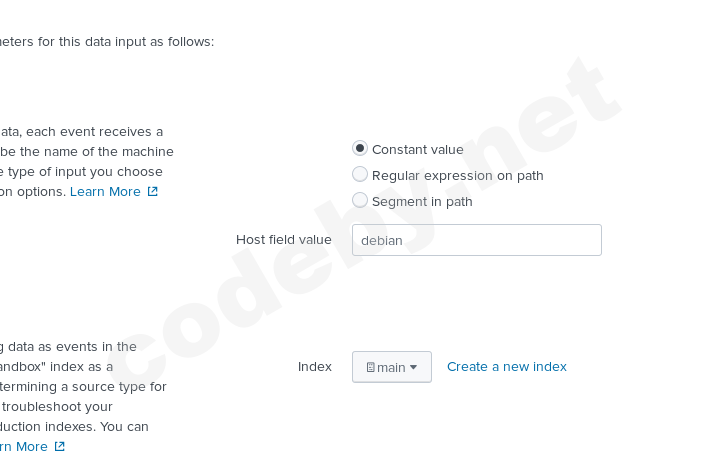Click the caret arrow on the Index selector
This screenshot has height=466, width=722.
[414, 367]
